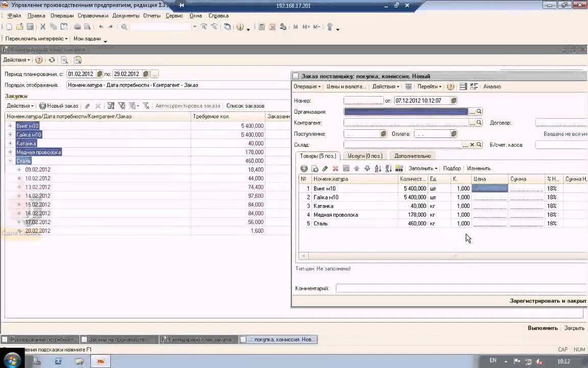Screen dimensions: 588x368
Task: Expand the Винт м10 row
Action: (x=10, y=126)
